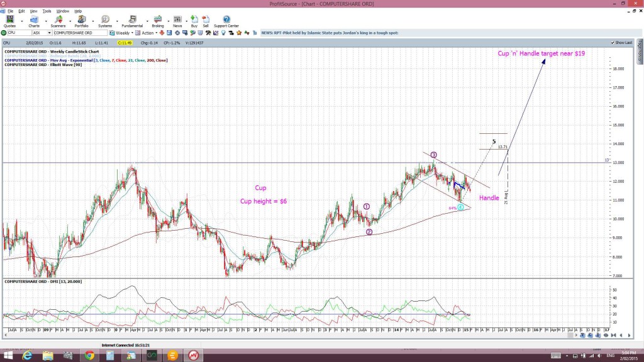Viewport: 644px width, 362px height.
Task: Click the chart scroll right triangle
Action: coord(629,336)
